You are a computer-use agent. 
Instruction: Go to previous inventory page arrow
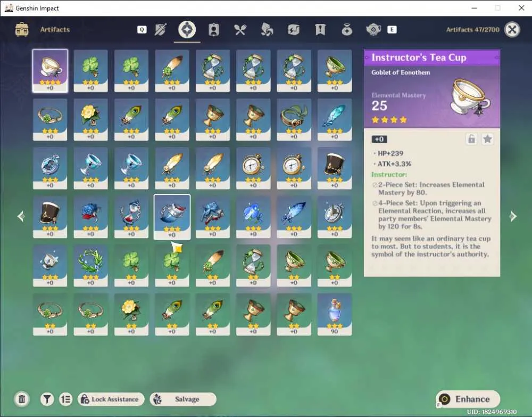[x=21, y=216]
